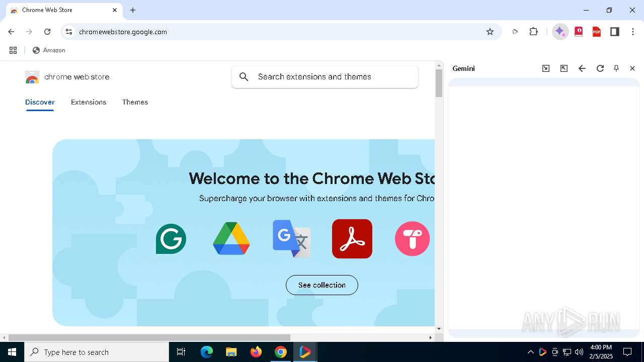644x362 pixels.
Task: Open the Adobe Acrobat icon in banner
Action: click(x=352, y=239)
